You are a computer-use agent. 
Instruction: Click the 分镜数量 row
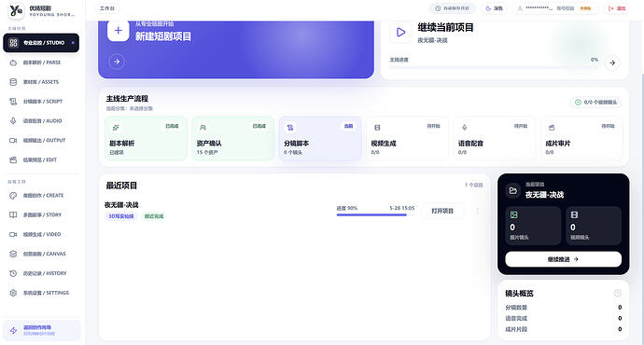(563, 308)
